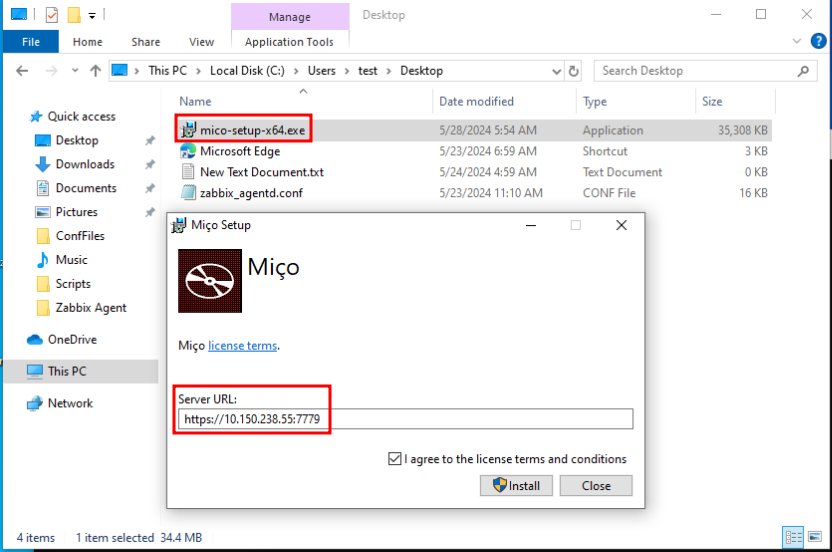Viewport: 832px width, 552px height.
Task: Switch to the View ribbon tab
Action: 202,42
